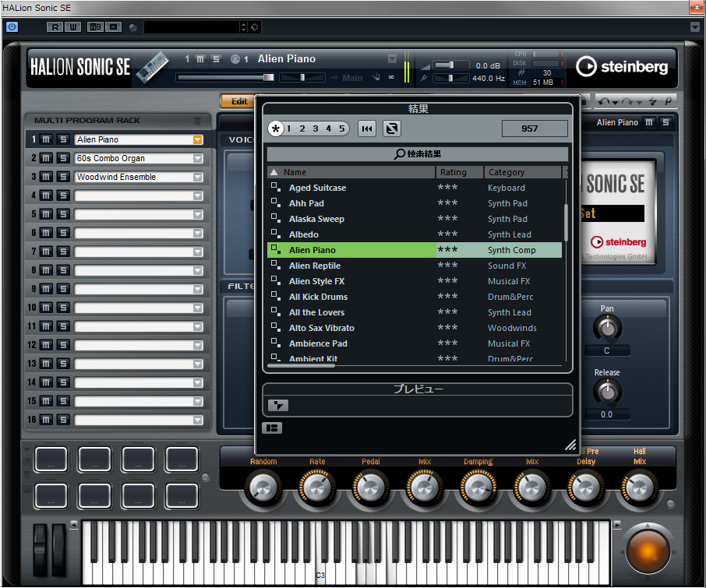Click the A/B compare settings button
The image size is (706, 588).
[95, 27]
